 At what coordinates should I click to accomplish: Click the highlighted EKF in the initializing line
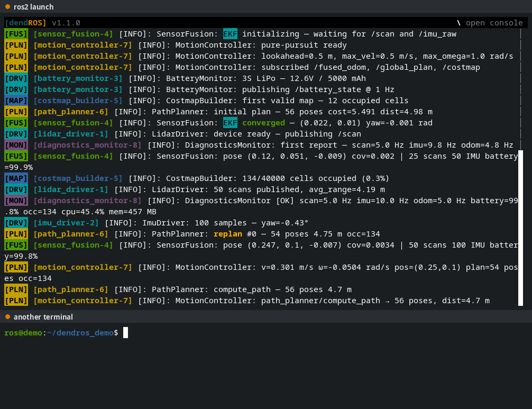click(x=230, y=34)
